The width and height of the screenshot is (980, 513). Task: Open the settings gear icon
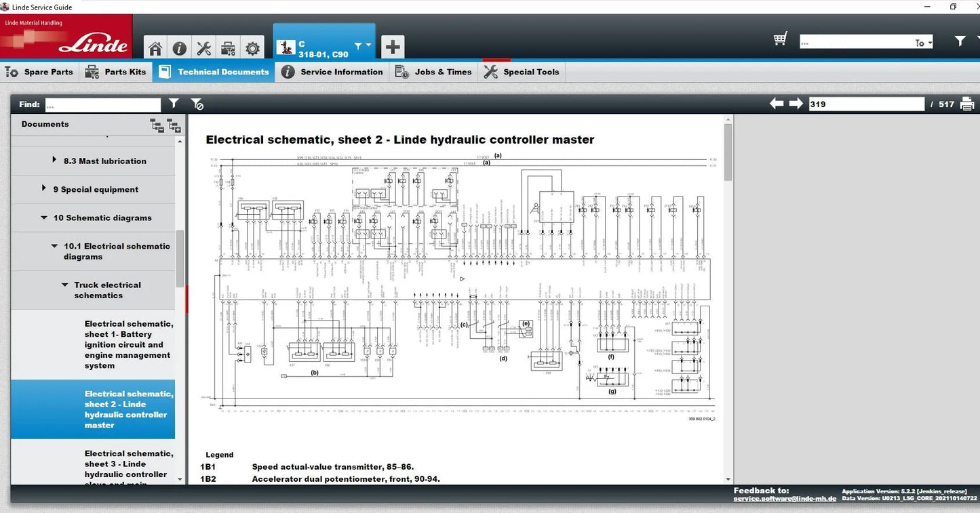(252, 47)
